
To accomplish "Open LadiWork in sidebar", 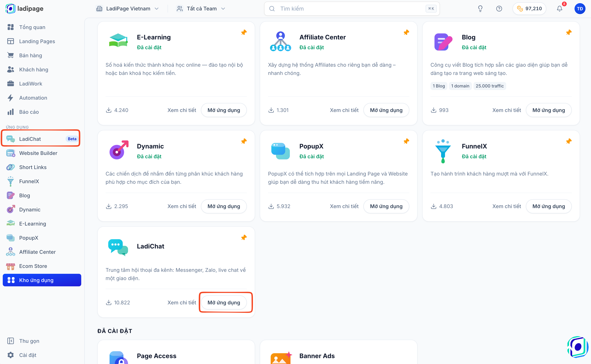I will pos(42,84).
